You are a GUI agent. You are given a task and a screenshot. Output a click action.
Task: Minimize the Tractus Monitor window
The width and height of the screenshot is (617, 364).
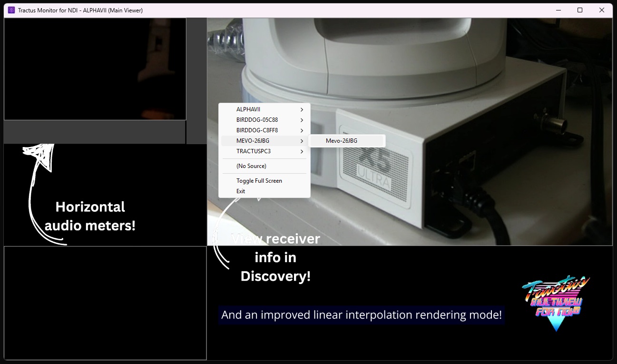coord(558,10)
